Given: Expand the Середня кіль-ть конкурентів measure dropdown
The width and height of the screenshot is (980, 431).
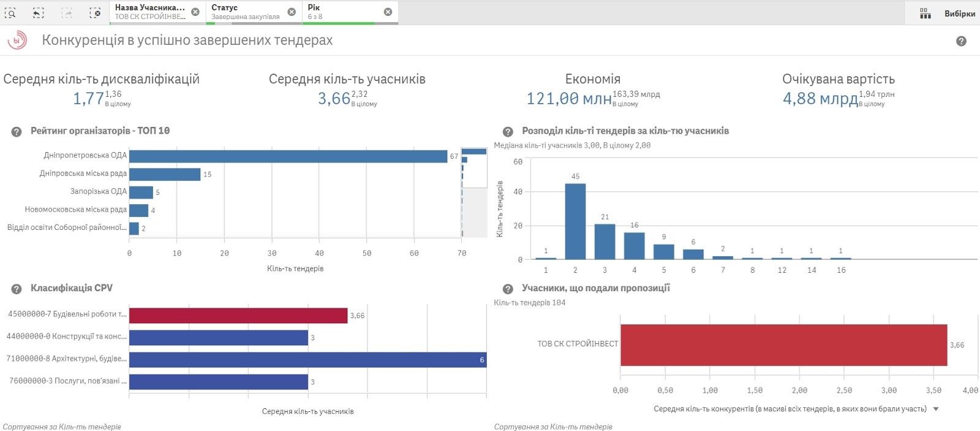Looking at the screenshot, I should coord(936,409).
